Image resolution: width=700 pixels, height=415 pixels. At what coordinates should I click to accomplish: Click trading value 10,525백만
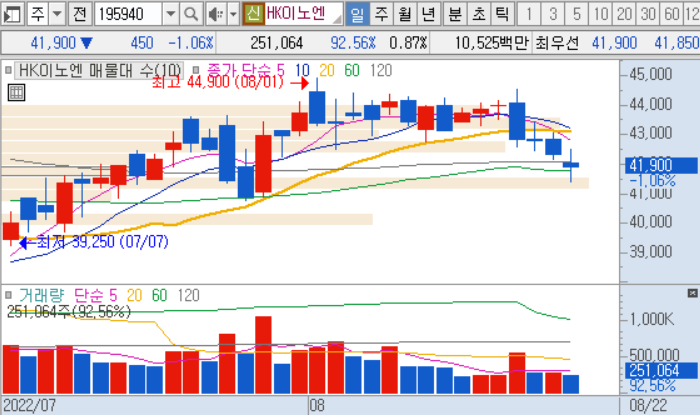[492, 43]
